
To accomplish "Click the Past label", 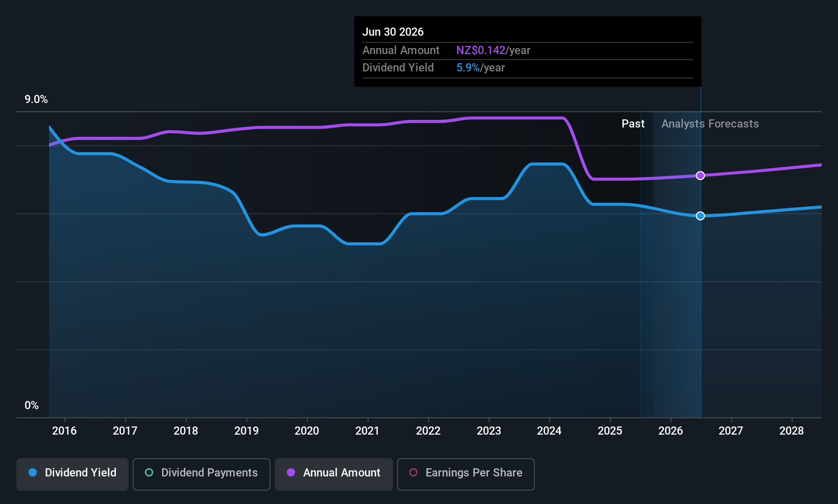I will click(633, 124).
